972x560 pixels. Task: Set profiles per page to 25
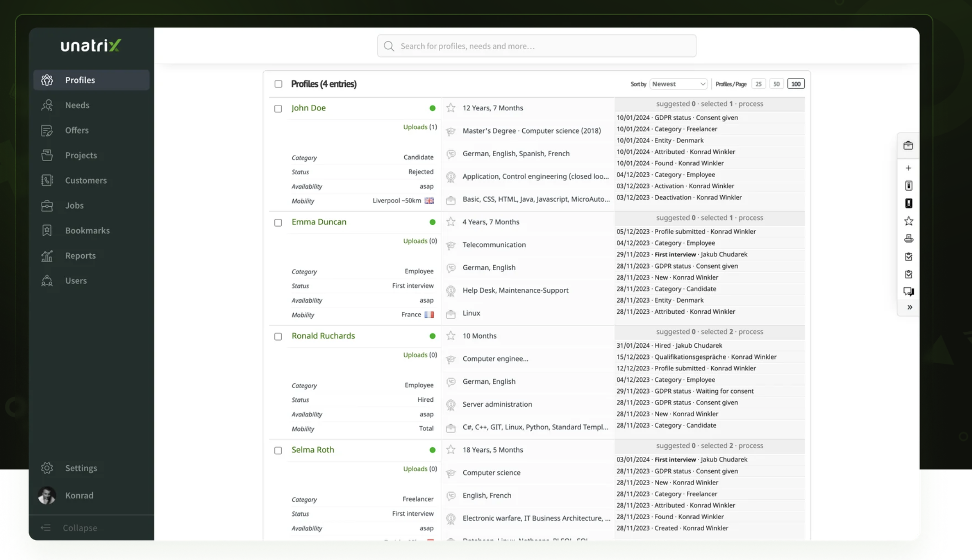coord(758,84)
